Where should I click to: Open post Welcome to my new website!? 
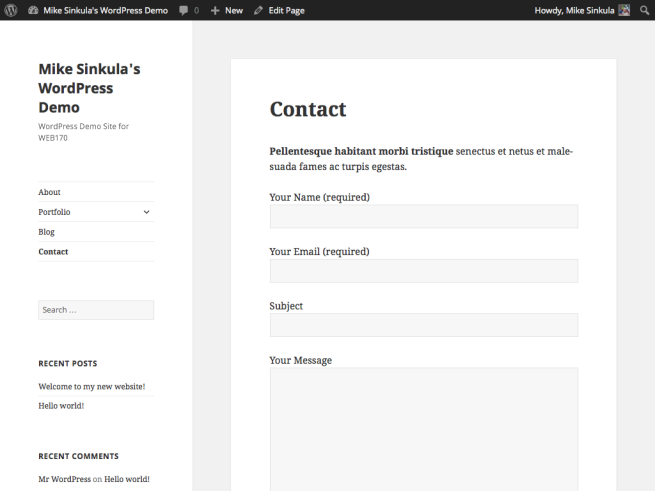click(92, 387)
